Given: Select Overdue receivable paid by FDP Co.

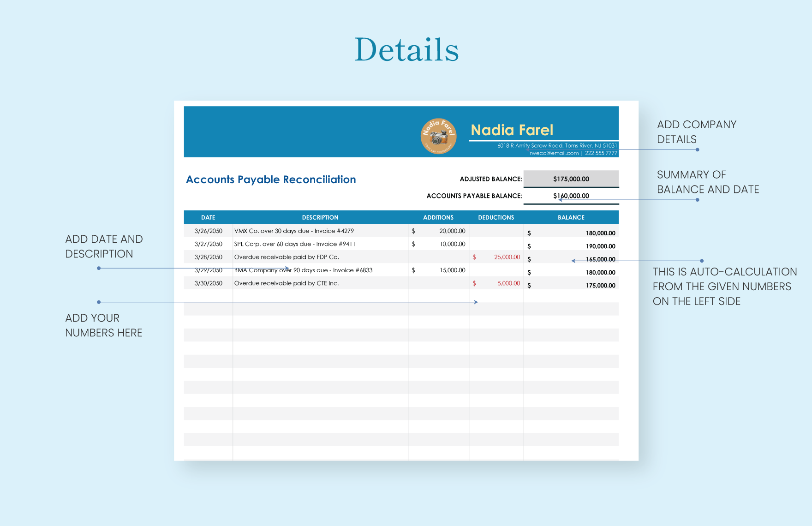Looking at the screenshot, I should click(287, 257).
